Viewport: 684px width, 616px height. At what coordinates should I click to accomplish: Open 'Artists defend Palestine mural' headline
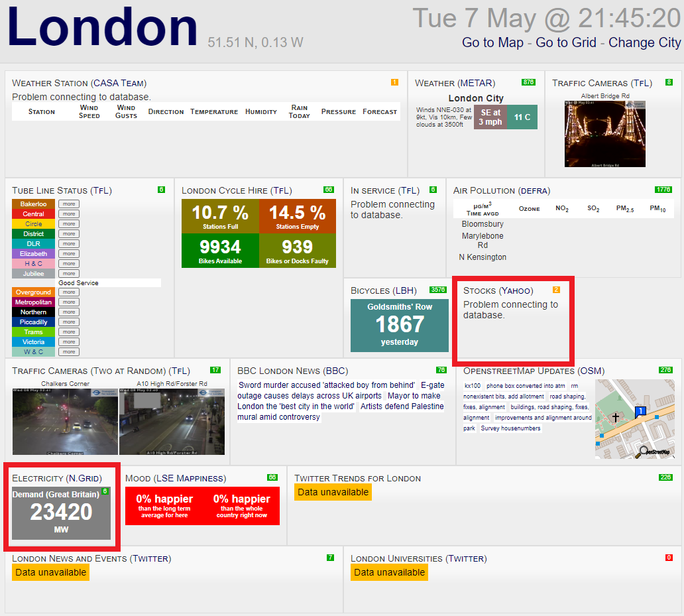tap(341, 411)
